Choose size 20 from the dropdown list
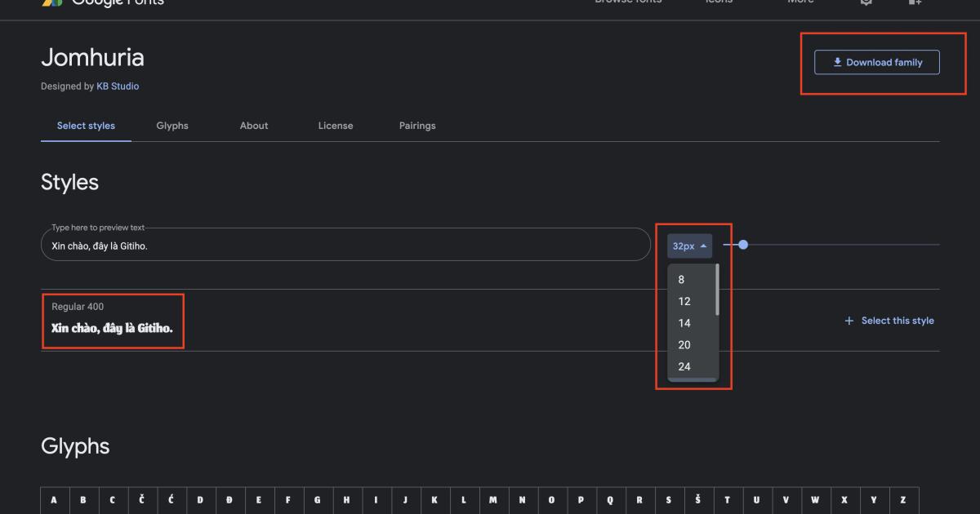Viewport: 980px width, 514px height. click(692, 345)
